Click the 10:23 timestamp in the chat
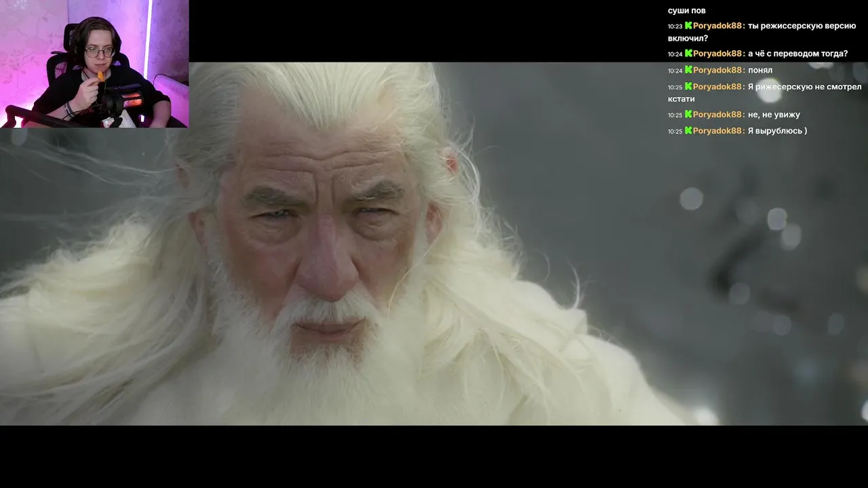The height and width of the screenshot is (488, 868). point(675,26)
